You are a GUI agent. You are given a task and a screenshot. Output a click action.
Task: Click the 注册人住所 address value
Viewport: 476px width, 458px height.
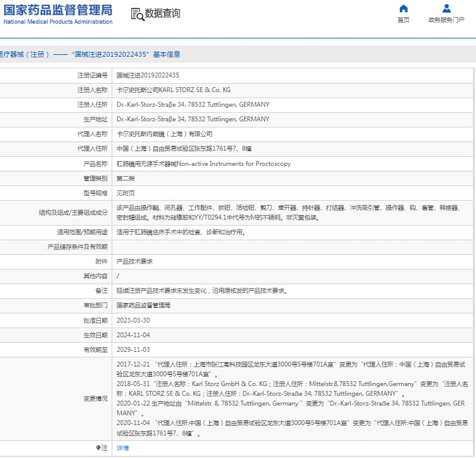pos(193,105)
